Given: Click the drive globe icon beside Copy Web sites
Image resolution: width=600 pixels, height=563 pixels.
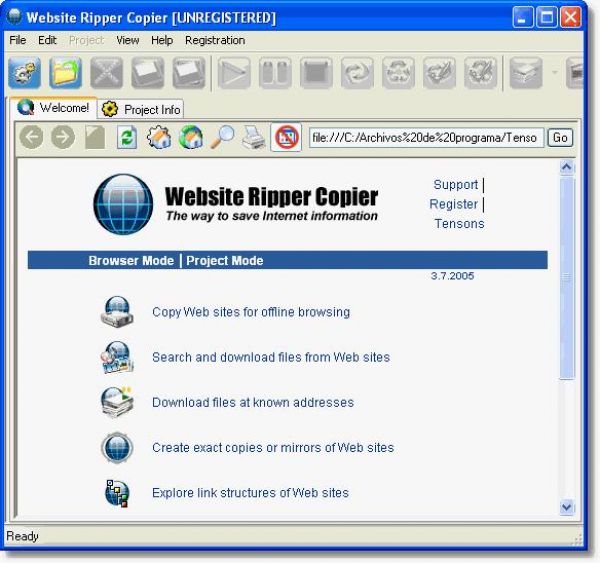Looking at the screenshot, I should [117, 312].
